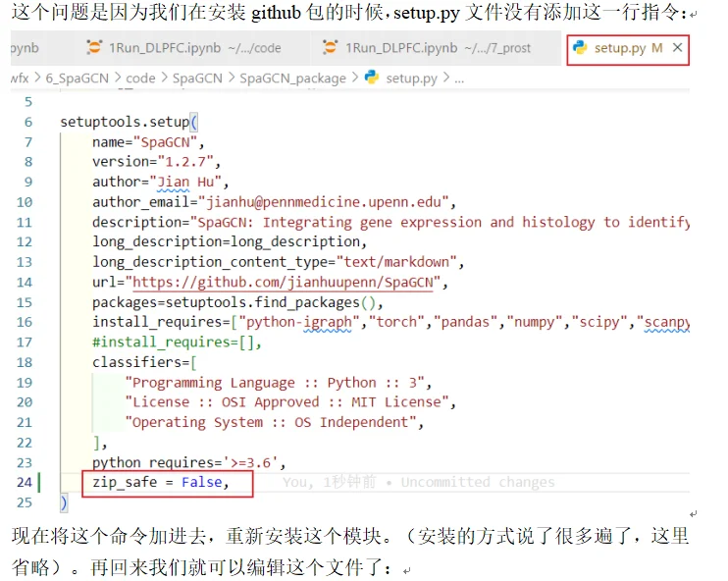Click line number 16 in the gutter

pyautogui.click(x=25, y=322)
